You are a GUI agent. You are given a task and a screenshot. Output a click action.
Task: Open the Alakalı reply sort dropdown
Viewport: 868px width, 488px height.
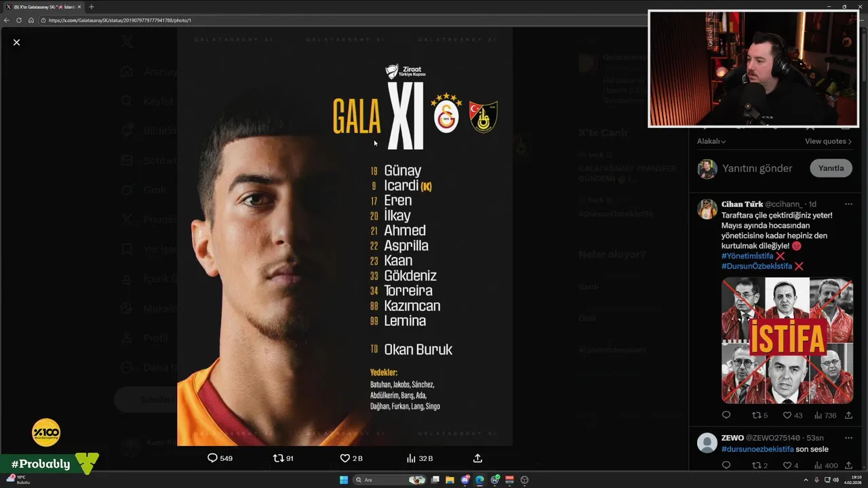pyautogui.click(x=711, y=141)
